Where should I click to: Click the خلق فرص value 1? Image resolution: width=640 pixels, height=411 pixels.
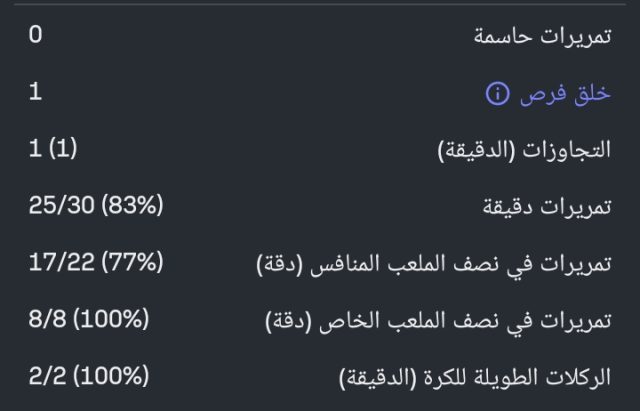coord(36,93)
